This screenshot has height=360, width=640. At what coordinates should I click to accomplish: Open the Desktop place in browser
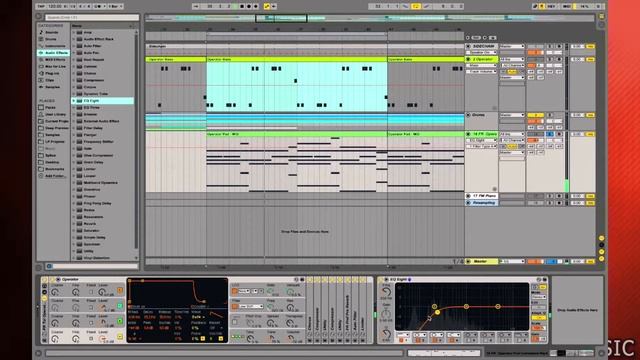[52, 162]
